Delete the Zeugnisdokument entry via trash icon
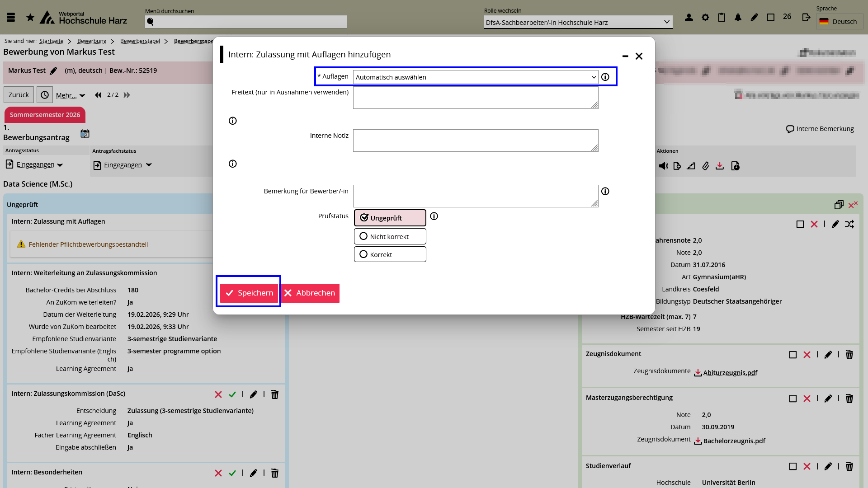This screenshot has width=868, height=488. coord(849,355)
